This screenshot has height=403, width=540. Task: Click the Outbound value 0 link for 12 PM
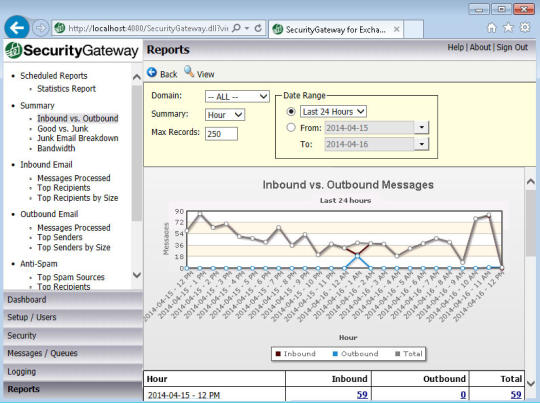point(463,395)
